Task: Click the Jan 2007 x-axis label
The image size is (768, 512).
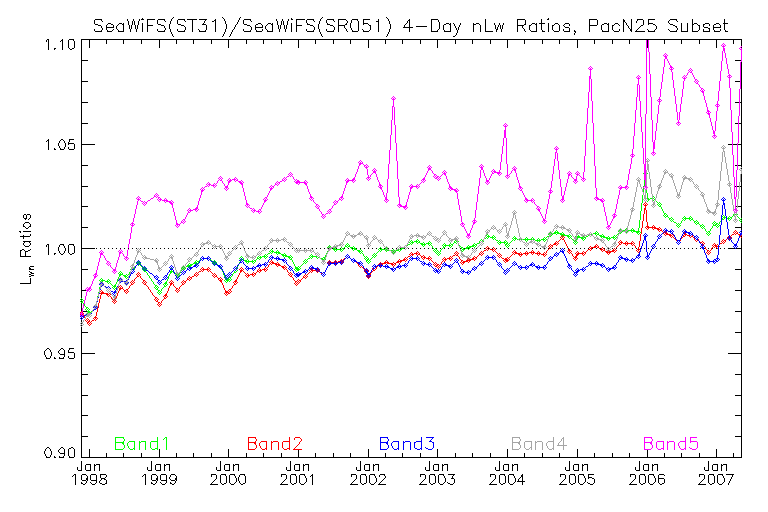Action: (716, 473)
